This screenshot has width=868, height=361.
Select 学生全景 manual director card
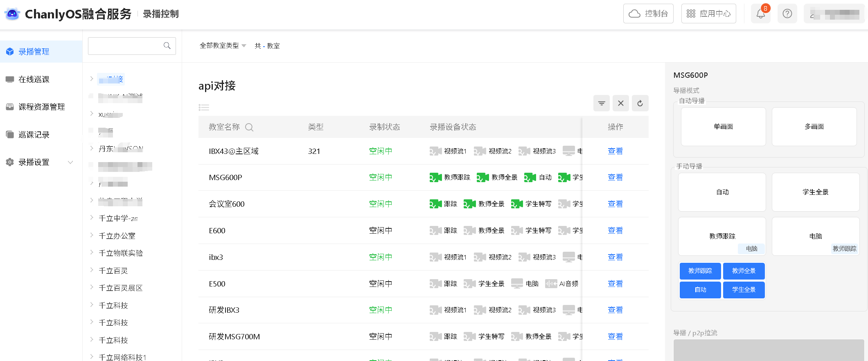click(x=815, y=192)
